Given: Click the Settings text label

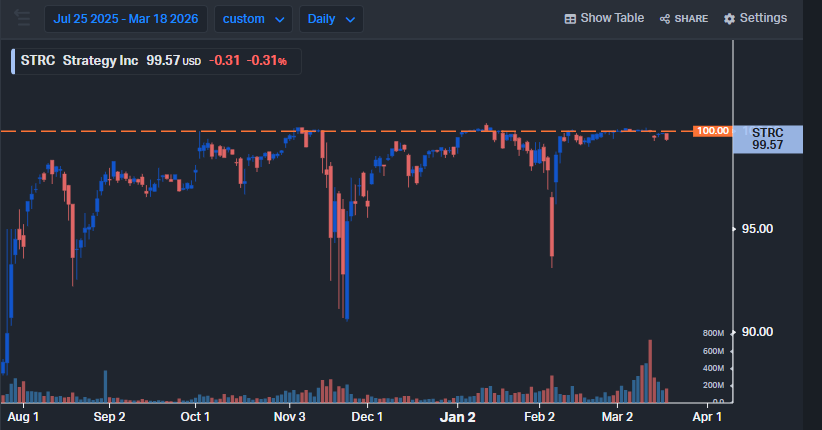Looking at the screenshot, I should pyautogui.click(x=763, y=19).
